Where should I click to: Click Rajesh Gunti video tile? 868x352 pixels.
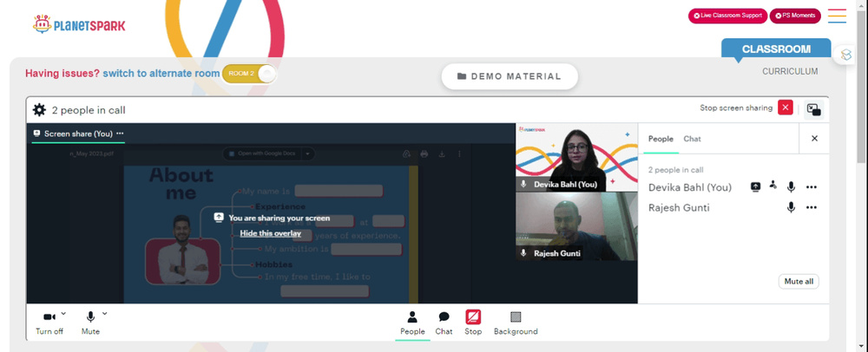pos(576,226)
